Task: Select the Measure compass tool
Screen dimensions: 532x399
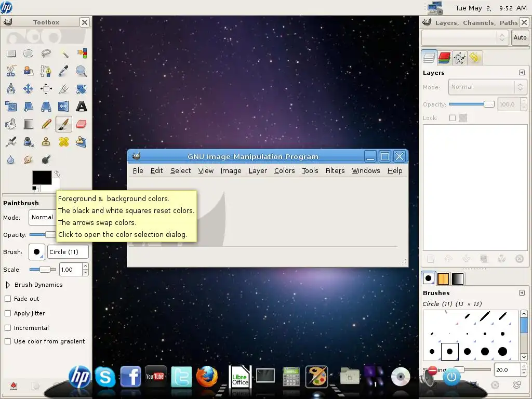Action: pos(11,89)
